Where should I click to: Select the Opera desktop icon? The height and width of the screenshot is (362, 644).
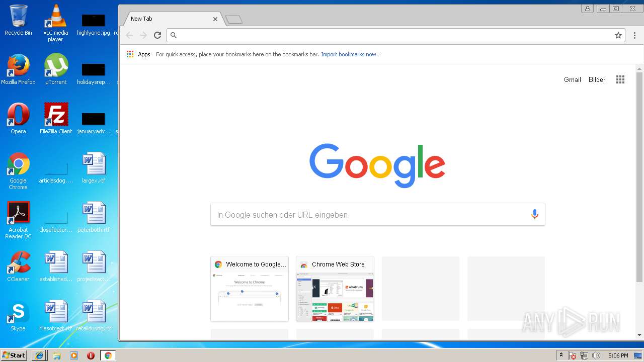tap(18, 119)
